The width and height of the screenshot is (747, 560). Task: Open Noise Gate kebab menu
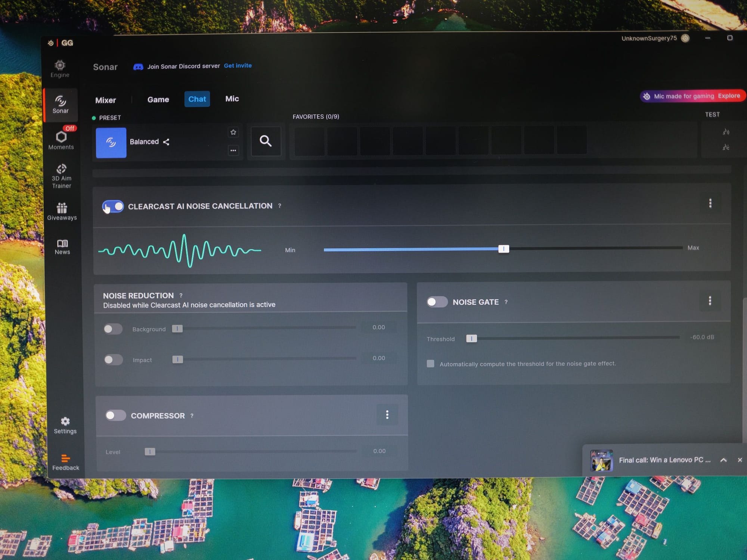pos(710,301)
